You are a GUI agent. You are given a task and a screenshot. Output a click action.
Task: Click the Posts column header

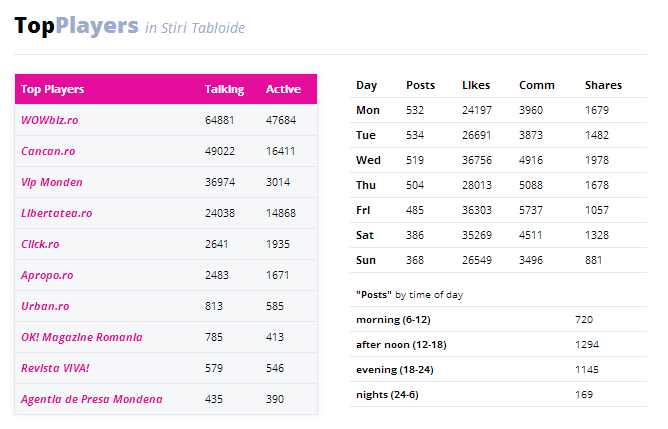point(420,85)
